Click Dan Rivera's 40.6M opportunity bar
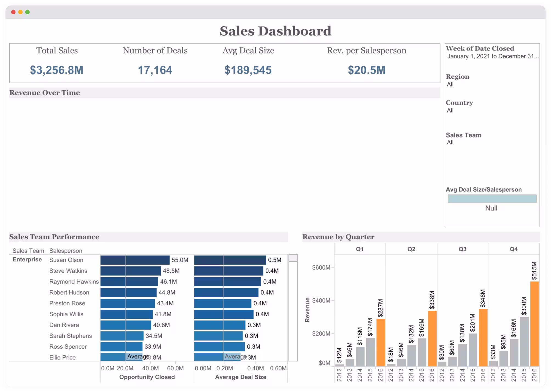This screenshot has width=551, height=392. coord(126,325)
